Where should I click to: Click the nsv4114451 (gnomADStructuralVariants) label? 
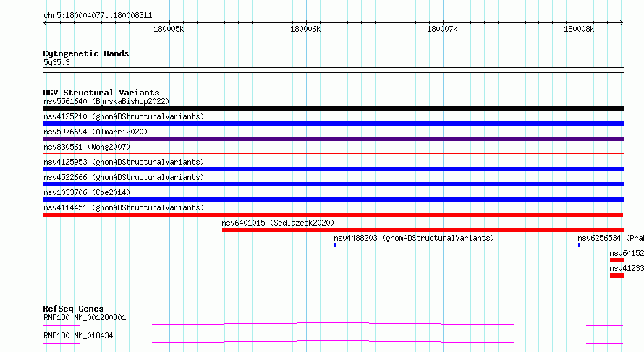click(x=124, y=207)
